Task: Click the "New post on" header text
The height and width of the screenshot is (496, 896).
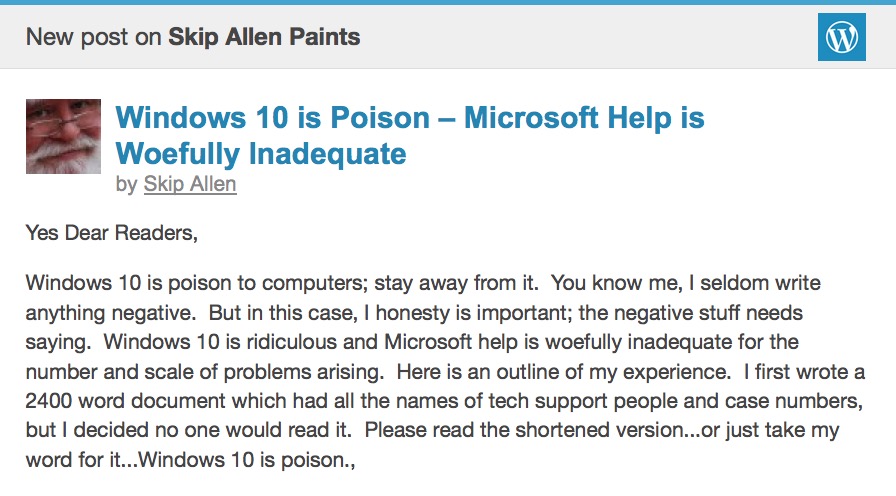Action: click(94, 37)
